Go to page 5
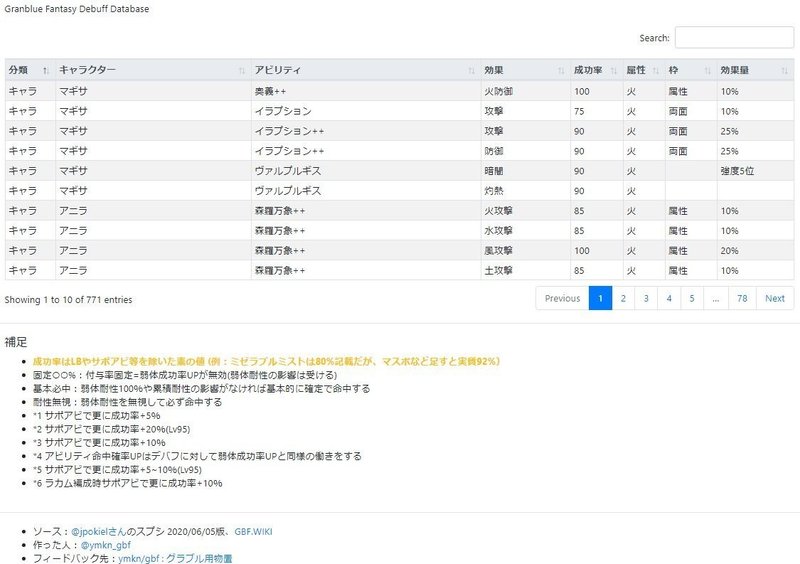Viewport: 800px width, 564px height. coord(692,299)
